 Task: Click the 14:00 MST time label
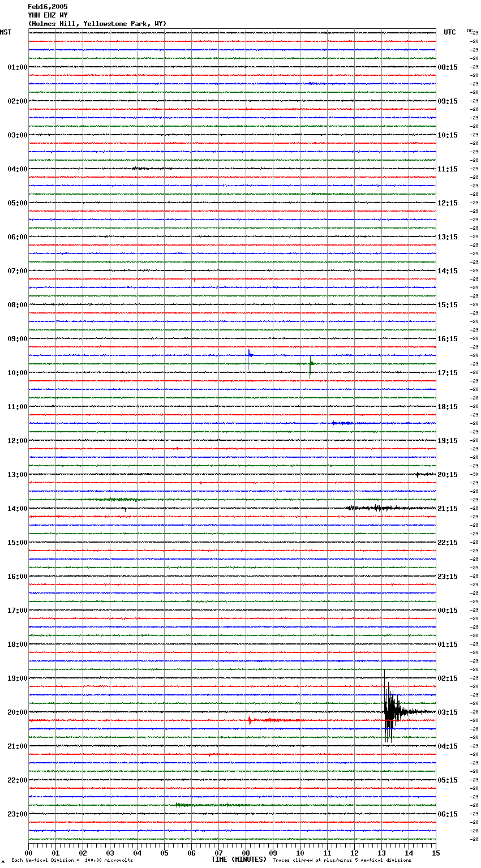pos(17,509)
